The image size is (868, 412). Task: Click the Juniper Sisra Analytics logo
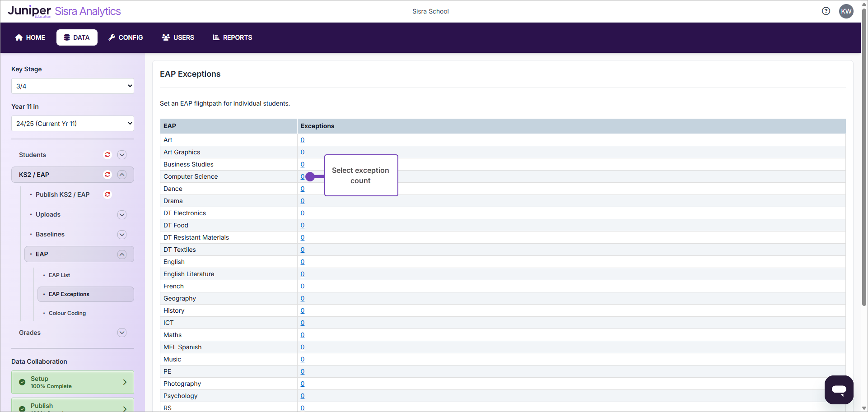coord(64,11)
